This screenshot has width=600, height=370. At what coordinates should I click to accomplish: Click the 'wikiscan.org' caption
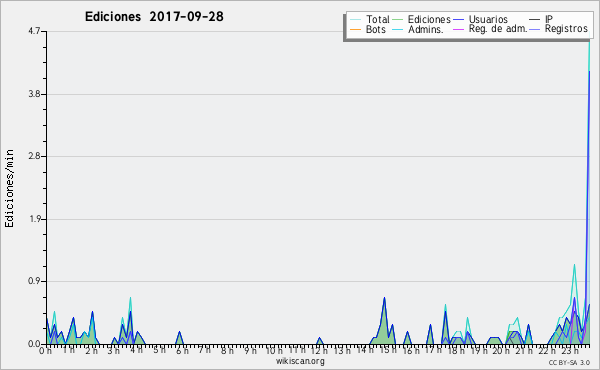pos(300,361)
